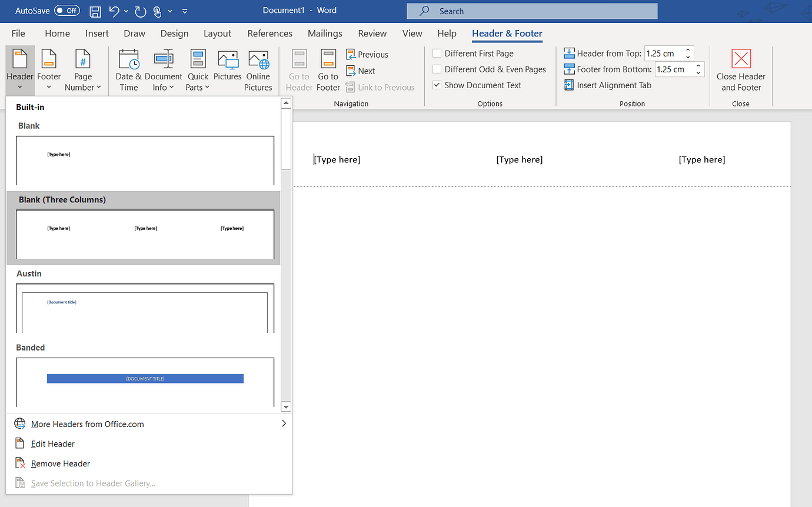Screen dimensions: 812x507
Task: Expand Quick Parts dropdown menu
Action: coord(198,87)
